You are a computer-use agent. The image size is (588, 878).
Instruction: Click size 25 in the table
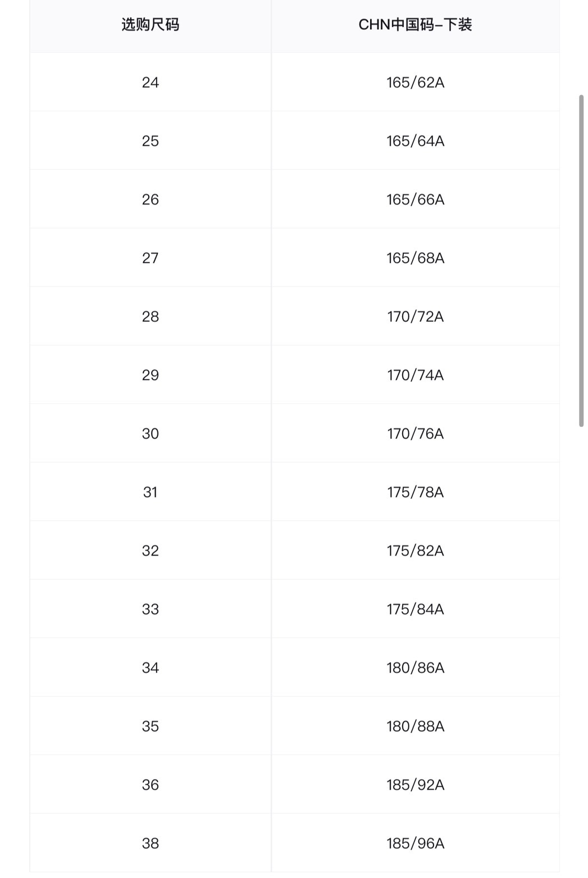tap(150, 141)
